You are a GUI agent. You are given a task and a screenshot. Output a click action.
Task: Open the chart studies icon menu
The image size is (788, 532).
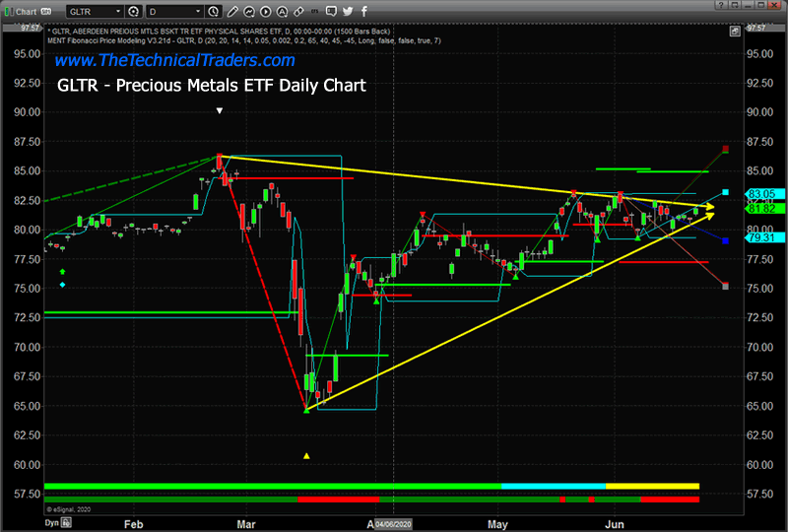click(249, 11)
